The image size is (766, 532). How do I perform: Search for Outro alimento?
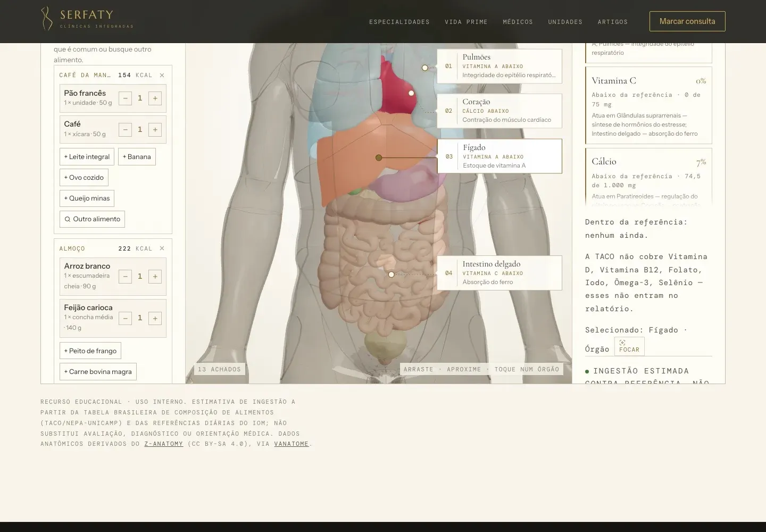92,219
